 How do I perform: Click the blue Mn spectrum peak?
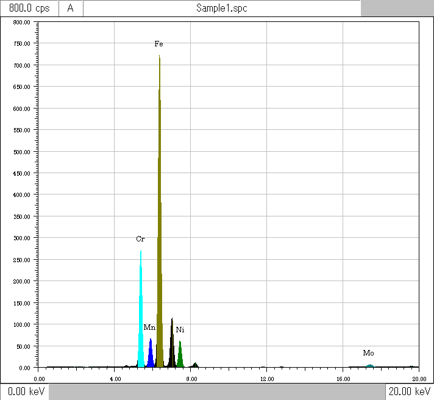point(151,355)
